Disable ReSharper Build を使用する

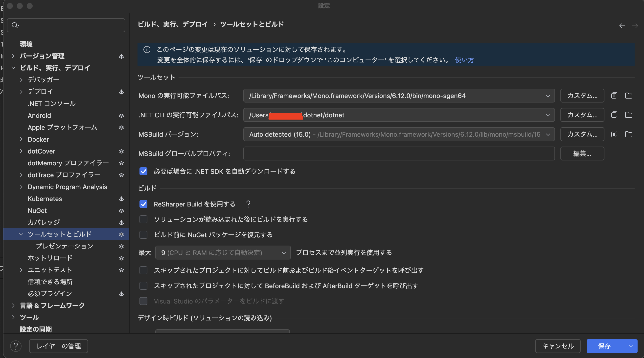(143, 204)
